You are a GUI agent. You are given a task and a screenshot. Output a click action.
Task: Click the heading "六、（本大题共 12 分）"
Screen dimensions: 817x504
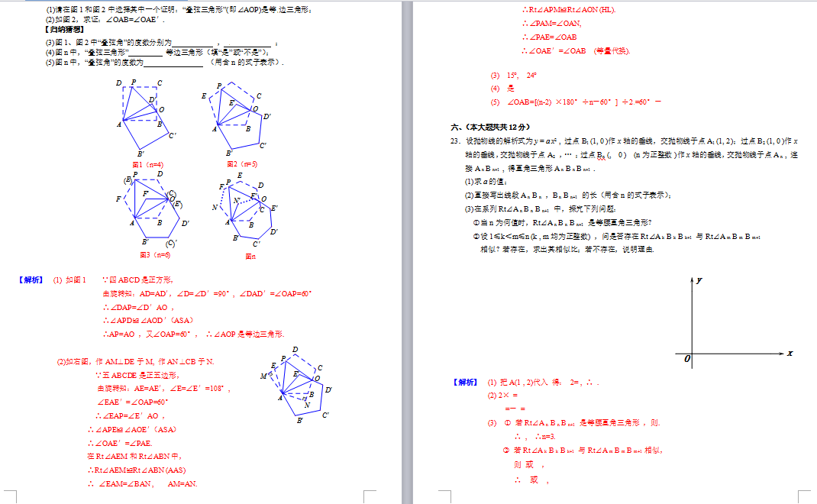click(x=490, y=128)
